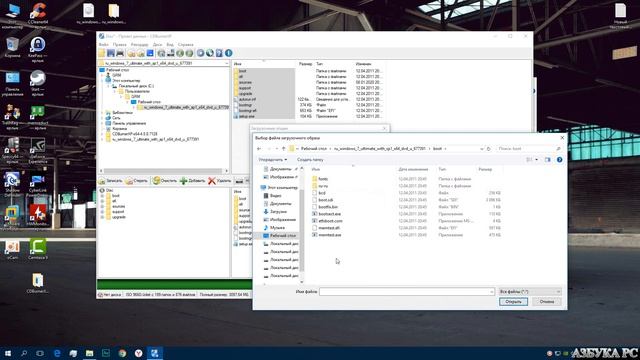The image size is (640, 360).
Task: Open CCleaner64 desktop shortcut
Action: 38,15
